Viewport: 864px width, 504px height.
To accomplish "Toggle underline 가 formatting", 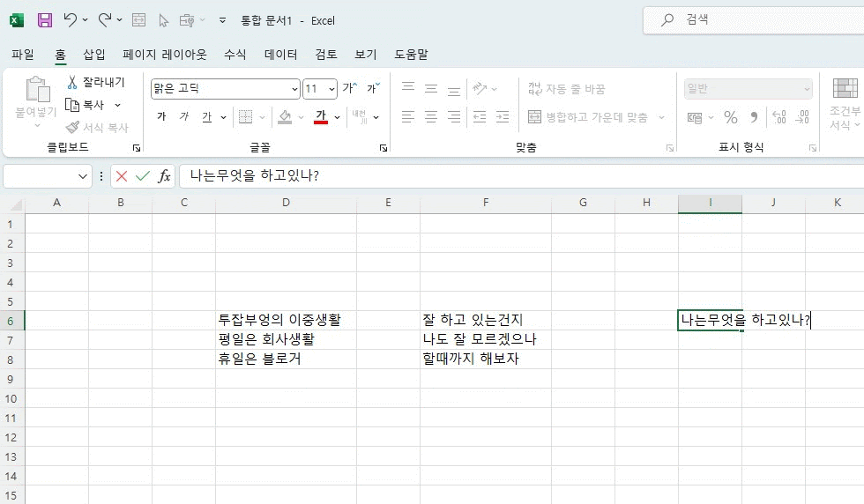I will (206, 117).
